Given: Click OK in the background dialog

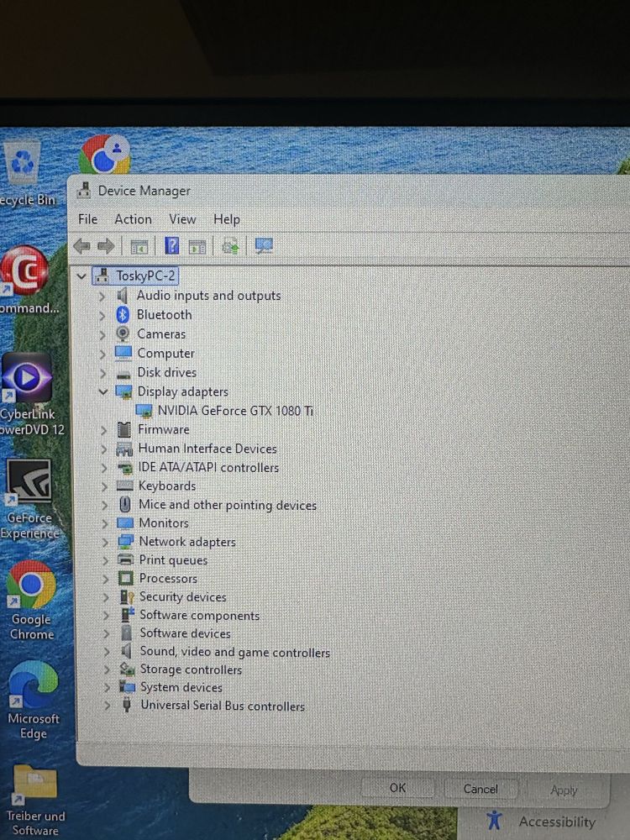Looking at the screenshot, I should [397, 788].
